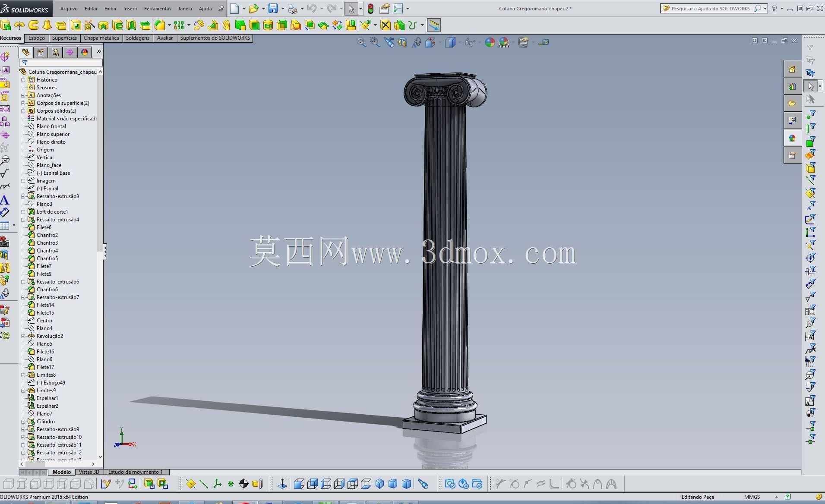Click the feature tree vertical scrollbar down arrow
This screenshot has height=504, width=825.
click(100, 457)
